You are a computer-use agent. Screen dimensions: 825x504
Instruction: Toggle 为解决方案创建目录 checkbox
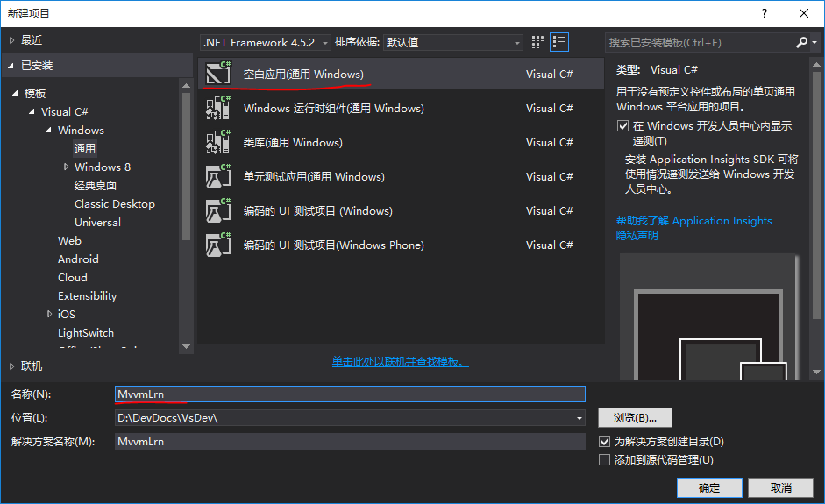point(605,441)
